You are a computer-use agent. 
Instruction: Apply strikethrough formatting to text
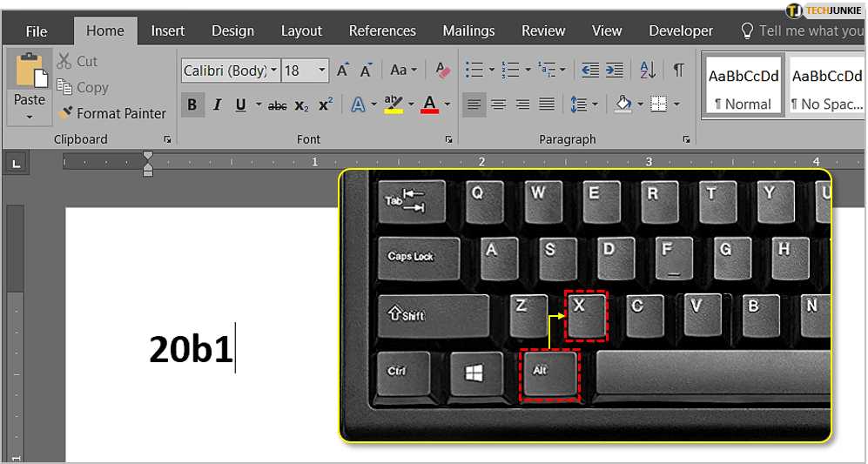(277, 105)
